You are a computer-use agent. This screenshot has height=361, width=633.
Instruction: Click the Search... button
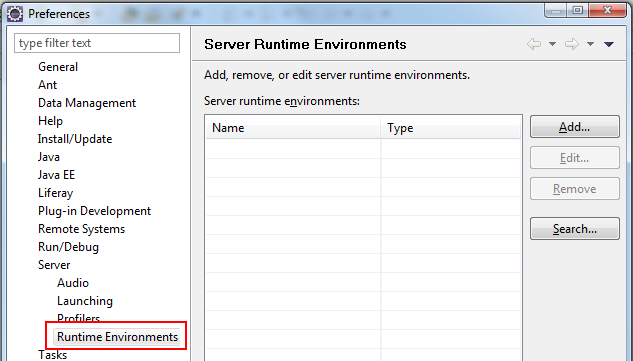click(x=574, y=229)
